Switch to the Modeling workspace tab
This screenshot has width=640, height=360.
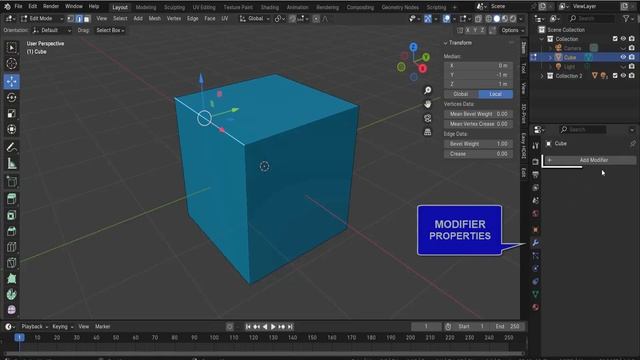click(x=146, y=7)
